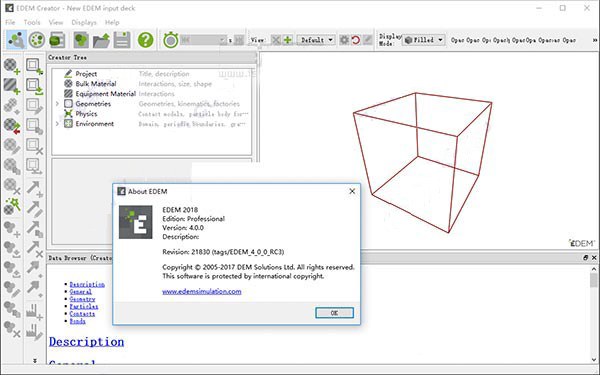This screenshot has width=600, height=375.
Task: Expand the Environment tree node
Action: coord(57,124)
